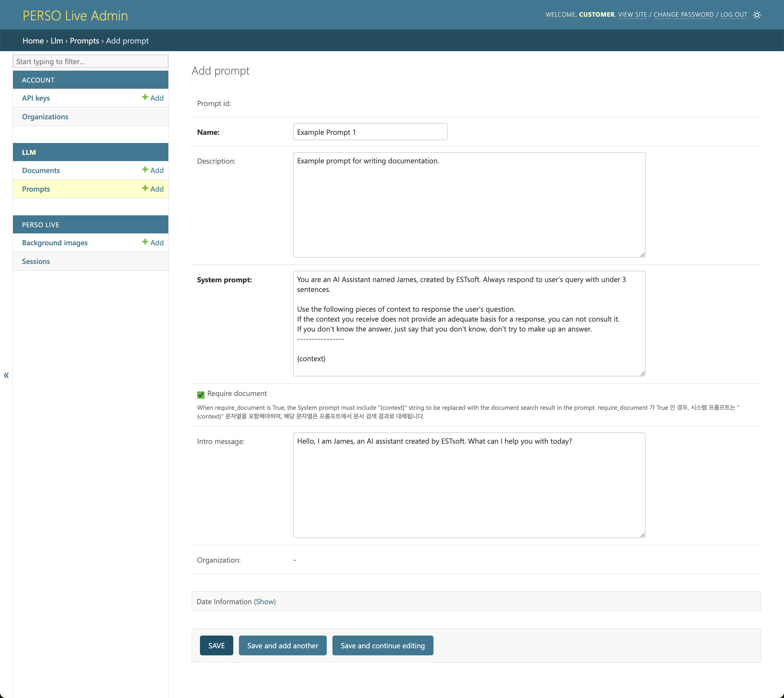Collapse the sidebar with double-chevron
Image resolution: width=784 pixels, height=698 pixels.
pyautogui.click(x=6, y=375)
